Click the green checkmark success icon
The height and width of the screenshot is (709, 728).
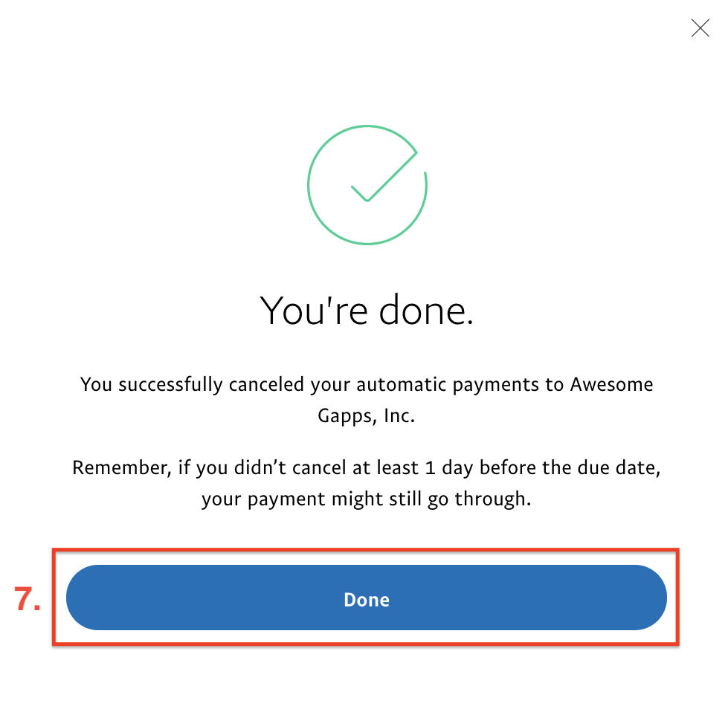coord(367,184)
